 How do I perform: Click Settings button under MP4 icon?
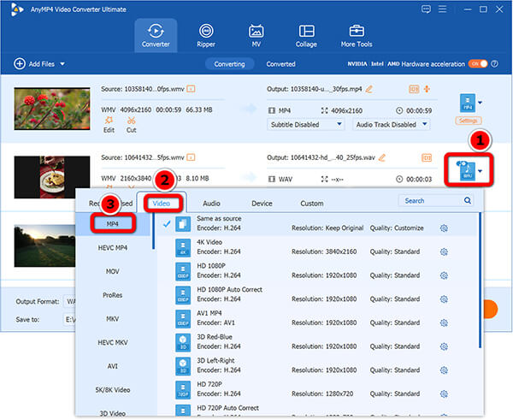click(x=469, y=121)
